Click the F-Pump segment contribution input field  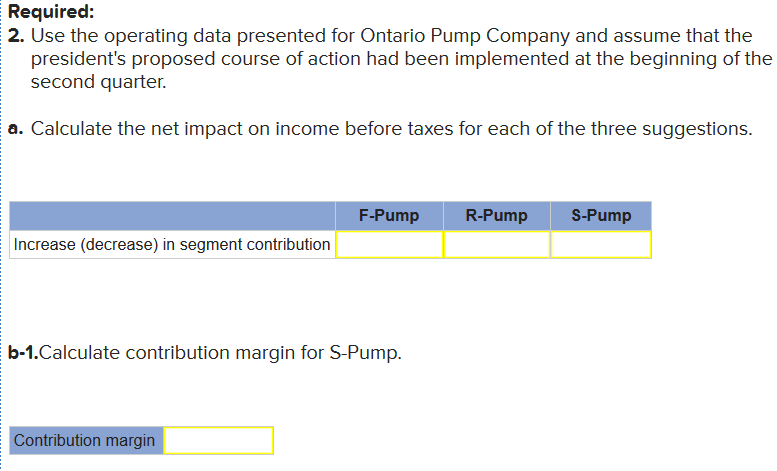click(x=389, y=244)
